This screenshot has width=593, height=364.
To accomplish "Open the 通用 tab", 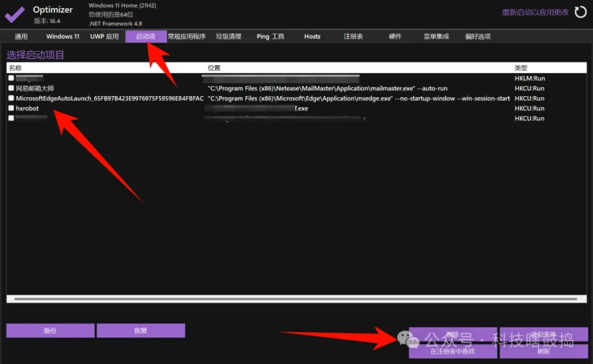I will pos(21,36).
